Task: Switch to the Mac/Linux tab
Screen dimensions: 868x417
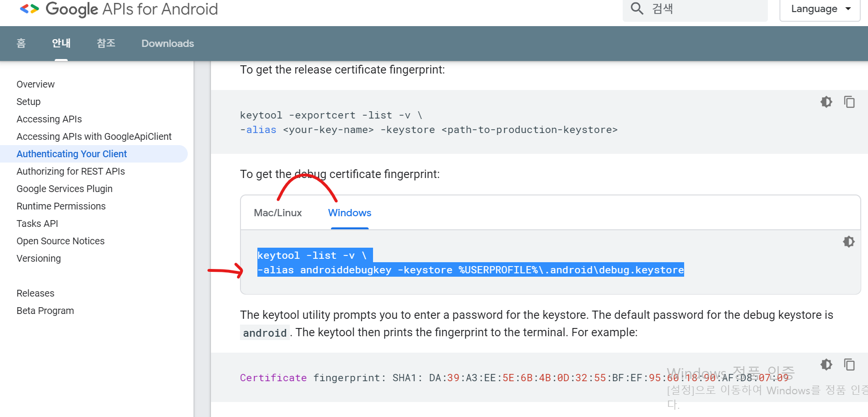Action: point(278,213)
